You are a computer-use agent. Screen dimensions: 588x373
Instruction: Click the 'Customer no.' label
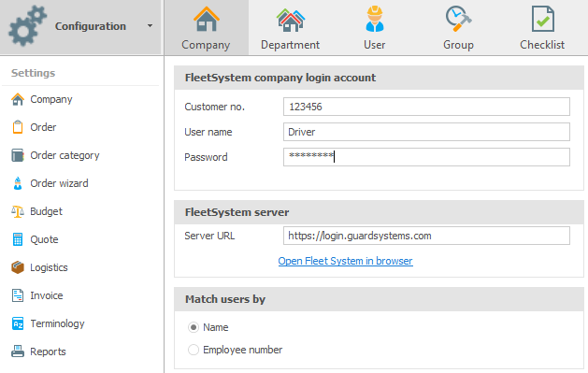tap(214, 107)
